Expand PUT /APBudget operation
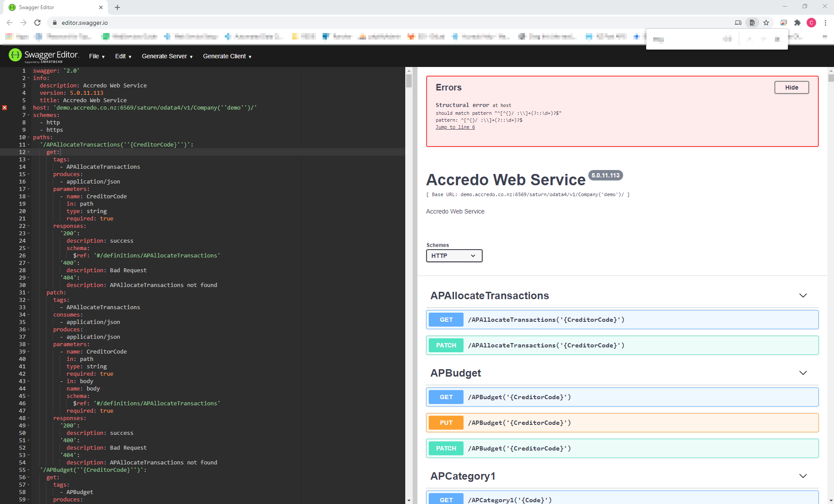The height and width of the screenshot is (504, 834). [622, 423]
